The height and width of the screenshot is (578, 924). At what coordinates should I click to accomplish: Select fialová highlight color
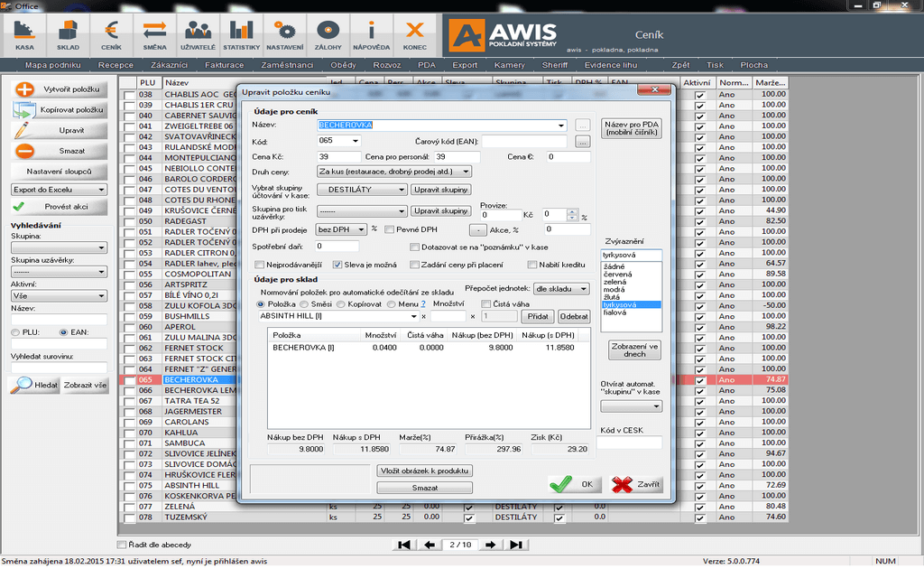[614, 312]
